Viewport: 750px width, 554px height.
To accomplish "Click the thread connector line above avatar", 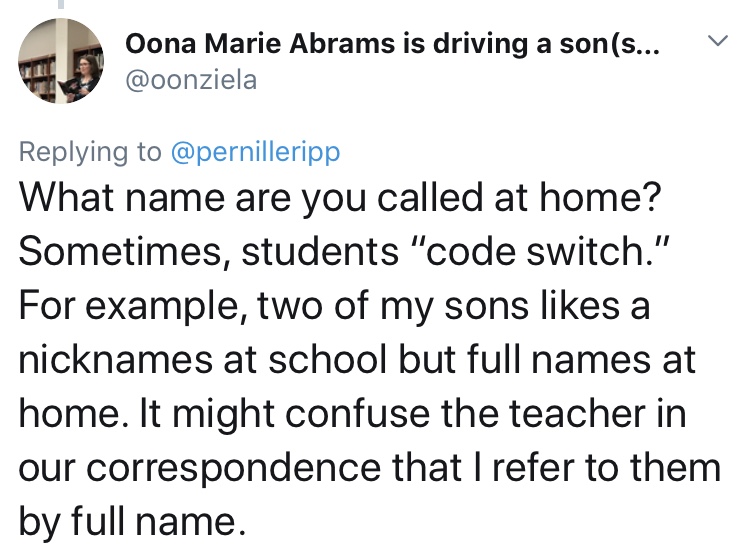I will [60, 5].
